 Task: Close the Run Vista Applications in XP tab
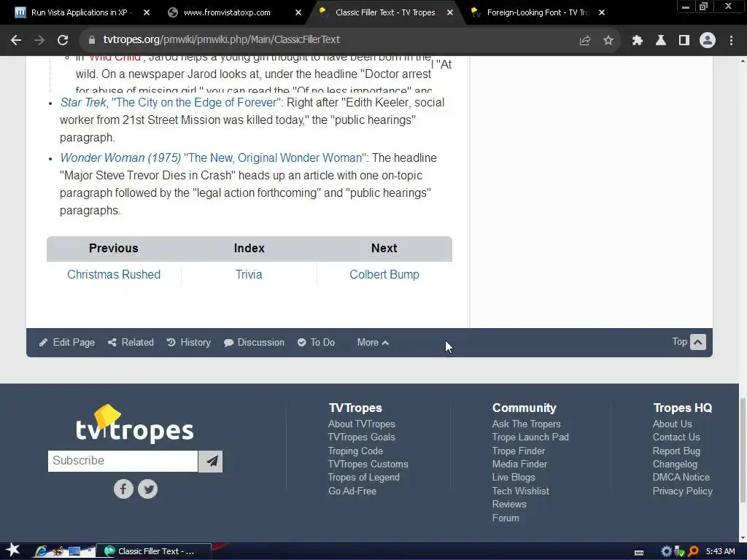[147, 12]
